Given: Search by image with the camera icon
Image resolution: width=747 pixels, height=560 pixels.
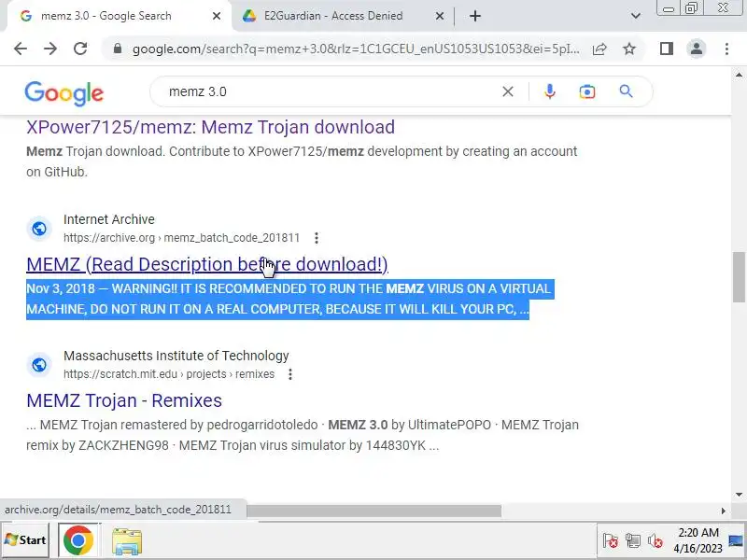Looking at the screenshot, I should click(x=587, y=91).
